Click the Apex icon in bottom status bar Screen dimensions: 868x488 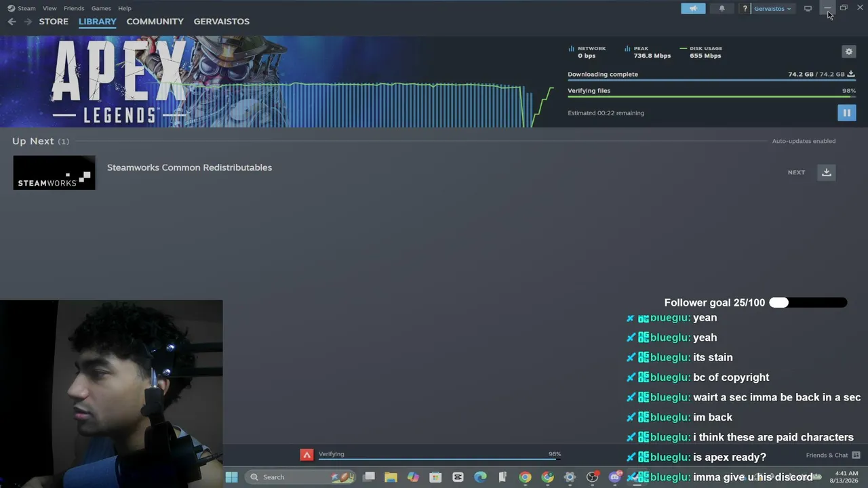coord(307,455)
